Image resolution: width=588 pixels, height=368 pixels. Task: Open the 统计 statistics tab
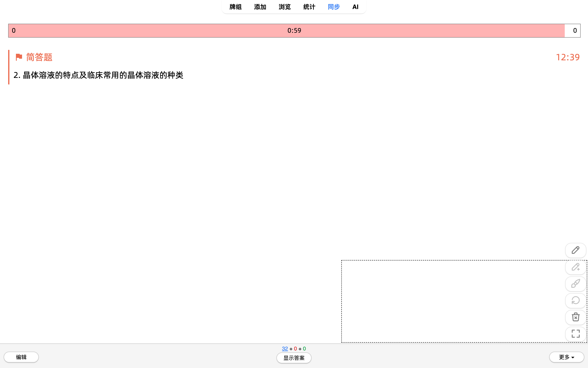[x=309, y=7]
